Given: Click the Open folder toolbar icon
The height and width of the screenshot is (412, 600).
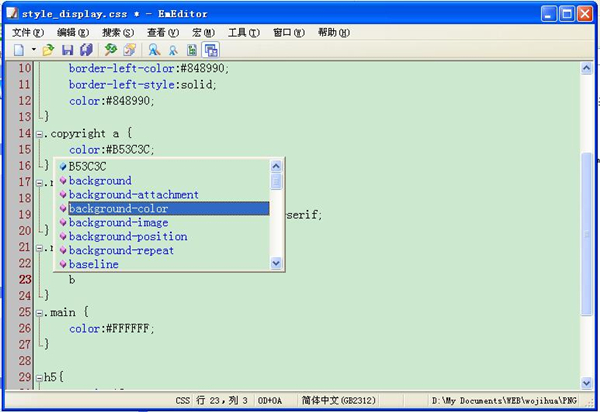Looking at the screenshot, I should (x=48, y=50).
